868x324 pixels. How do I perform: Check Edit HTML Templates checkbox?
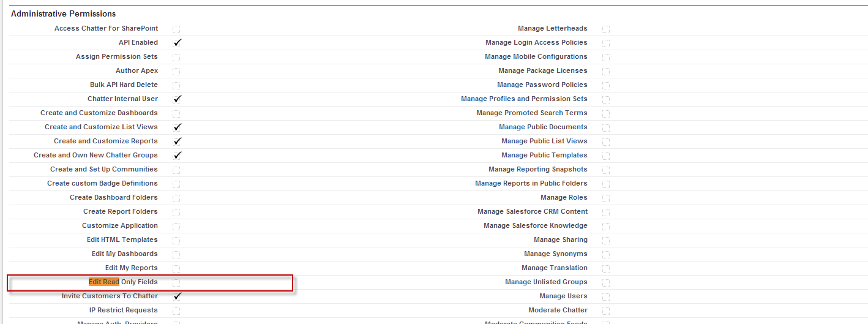[x=176, y=240]
